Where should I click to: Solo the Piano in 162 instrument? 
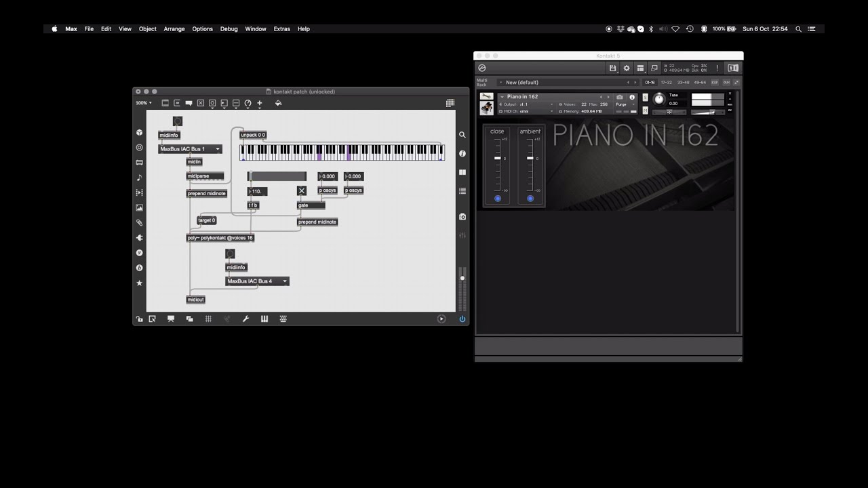pyautogui.click(x=645, y=98)
